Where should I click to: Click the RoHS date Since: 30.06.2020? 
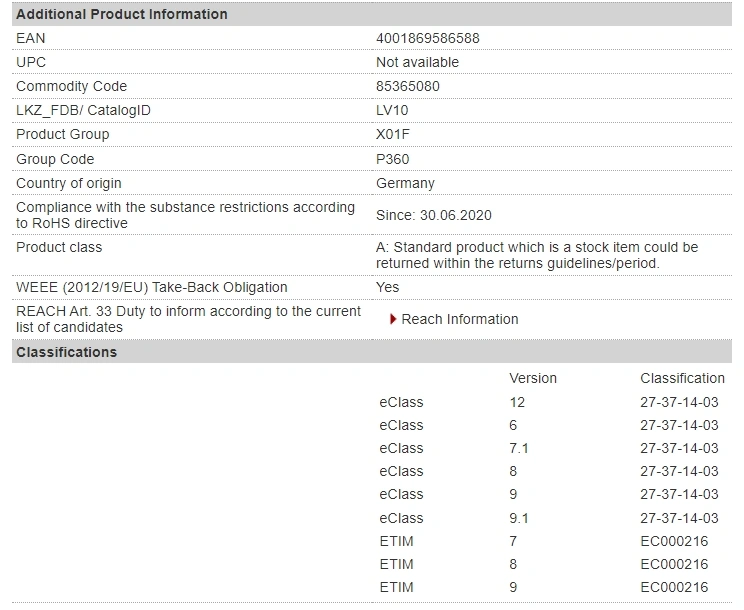click(x=434, y=215)
